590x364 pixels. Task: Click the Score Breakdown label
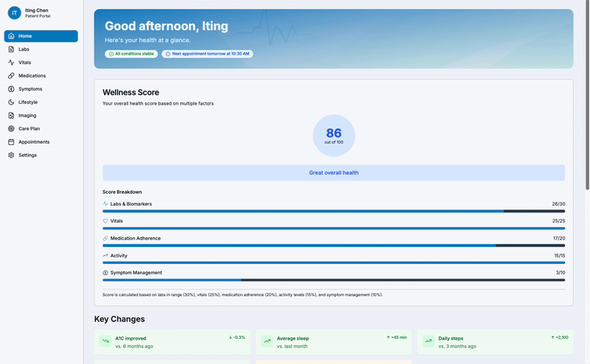pyautogui.click(x=122, y=192)
